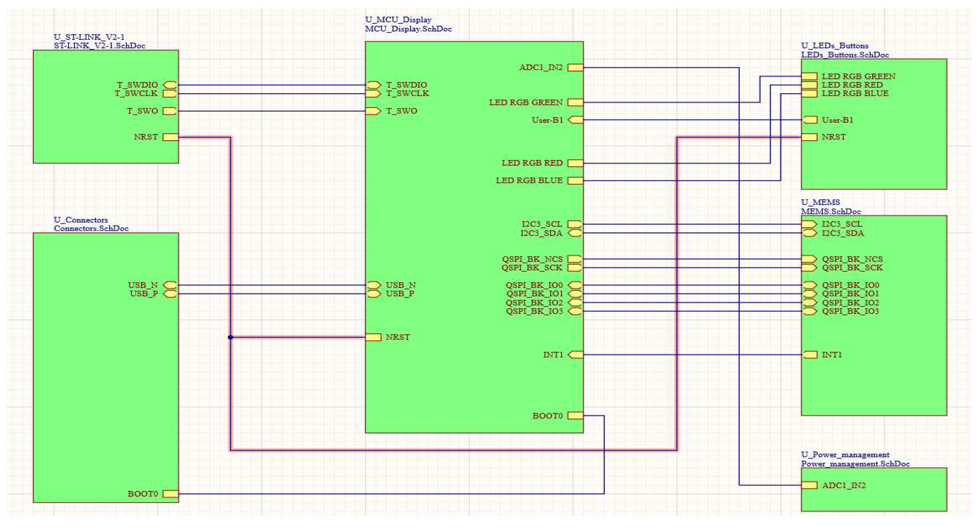Select I2C3_SCL port on MCU_Display sheet
Image resolution: width=980 pixels, height=528 pixels.
[575, 224]
